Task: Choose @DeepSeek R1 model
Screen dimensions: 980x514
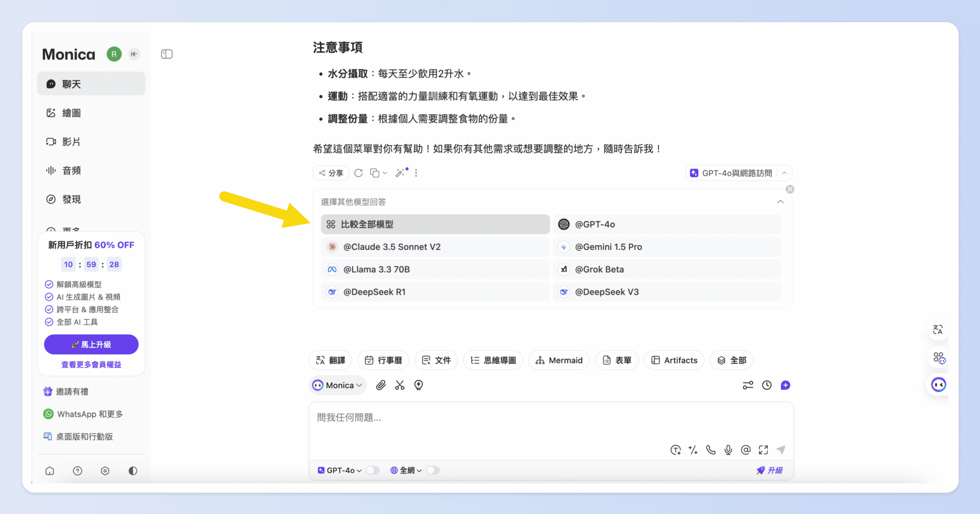Action: click(435, 292)
